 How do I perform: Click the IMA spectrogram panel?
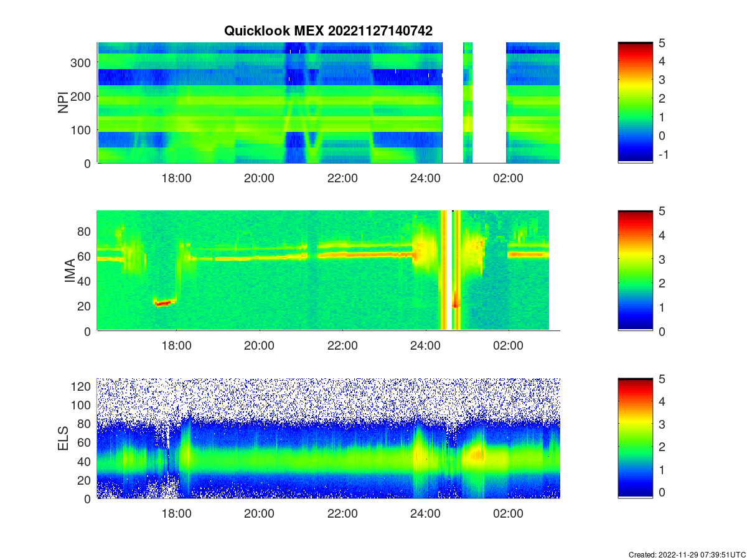pos(328,271)
